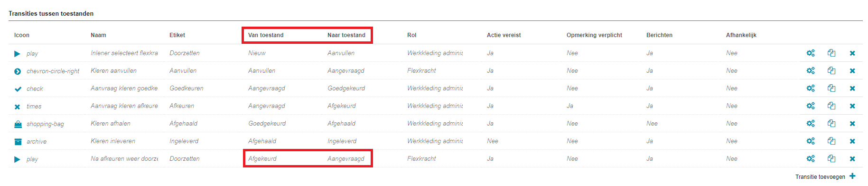The width and height of the screenshot is (868, 186).
Task: Select the Kleren aanvullen name cell
Action: (x=113, y=70)
